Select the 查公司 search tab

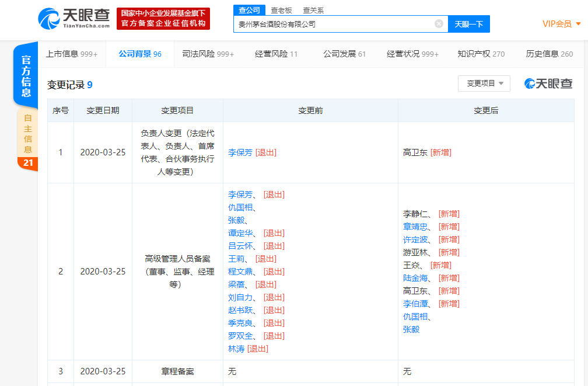coord(250,10)
